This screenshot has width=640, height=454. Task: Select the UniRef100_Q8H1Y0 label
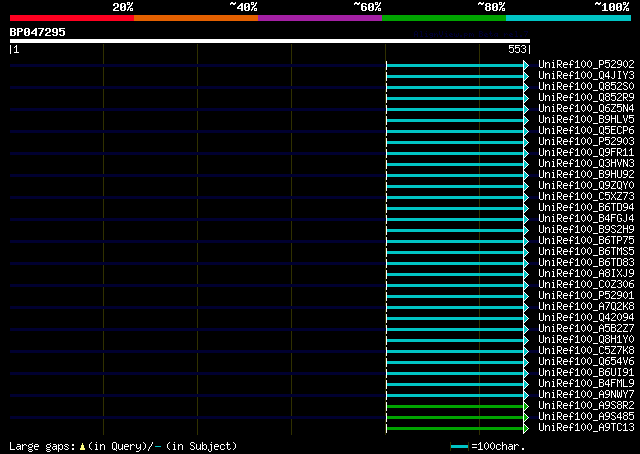point(586,340)
